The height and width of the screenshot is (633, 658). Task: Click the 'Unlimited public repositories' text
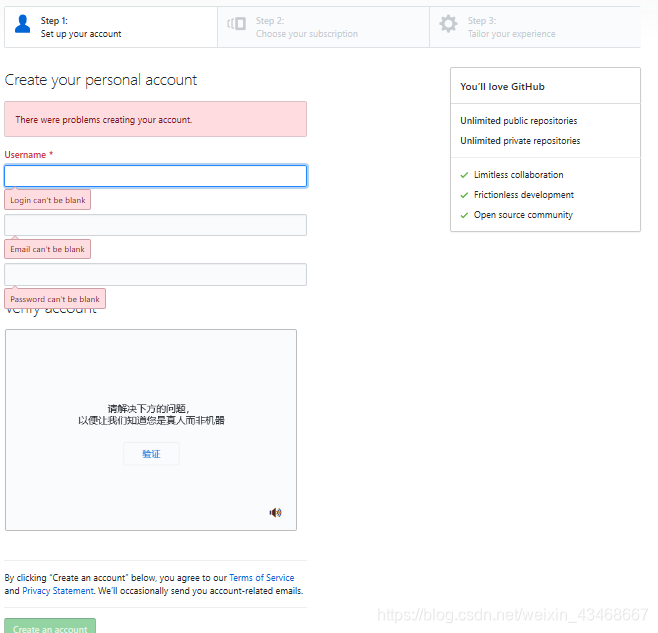click(x=519, y=121)
